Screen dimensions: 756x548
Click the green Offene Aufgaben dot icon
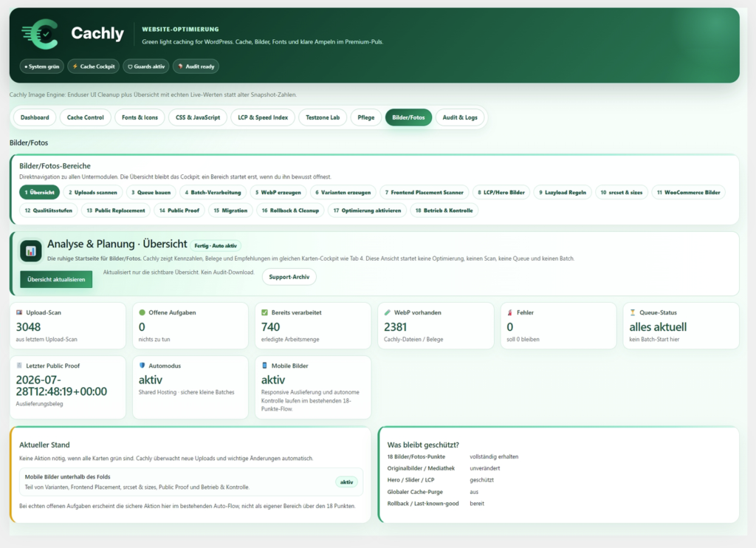tap(142, 312)
